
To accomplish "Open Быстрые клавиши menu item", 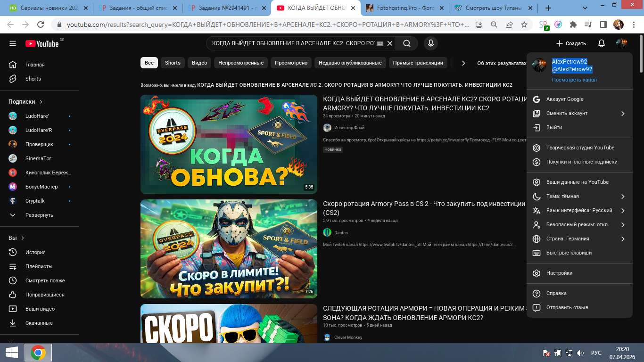I will pyautogui.click(x=579, y=253).
